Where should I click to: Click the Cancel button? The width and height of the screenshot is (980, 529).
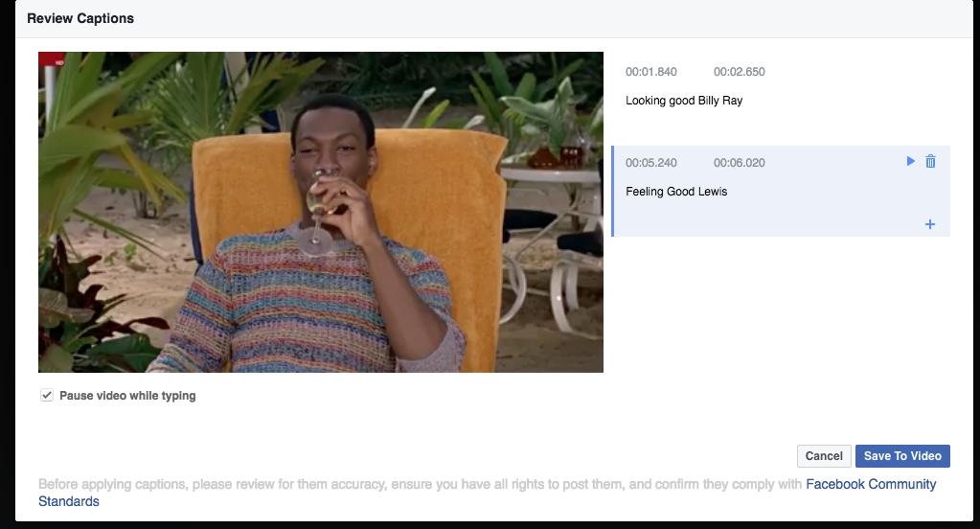(824, 456)
